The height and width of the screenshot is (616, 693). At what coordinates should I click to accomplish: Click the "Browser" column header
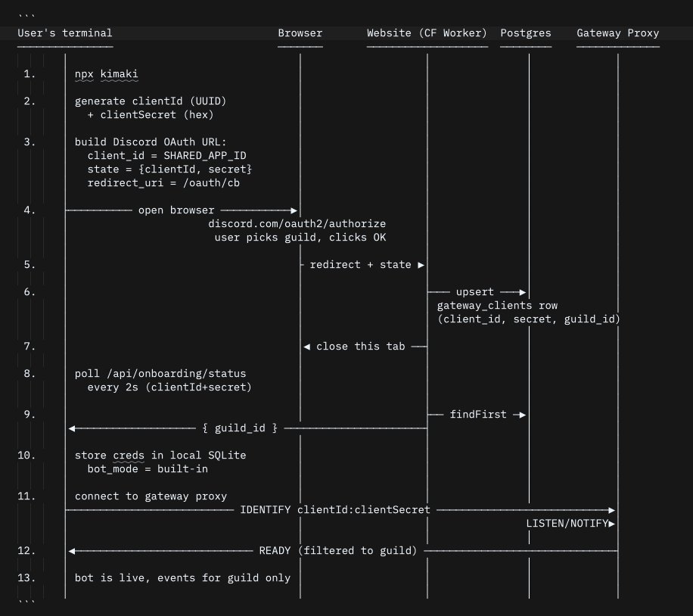tap(300, 33)
